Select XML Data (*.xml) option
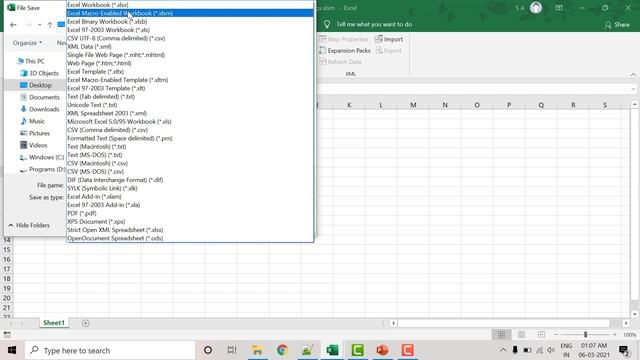 pyautogui.click(x=190, y=47)
